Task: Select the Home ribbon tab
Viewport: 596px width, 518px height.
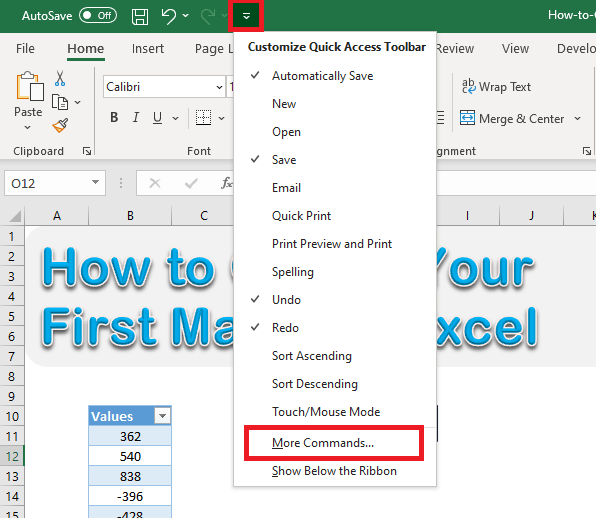Action: pos(86,49)
